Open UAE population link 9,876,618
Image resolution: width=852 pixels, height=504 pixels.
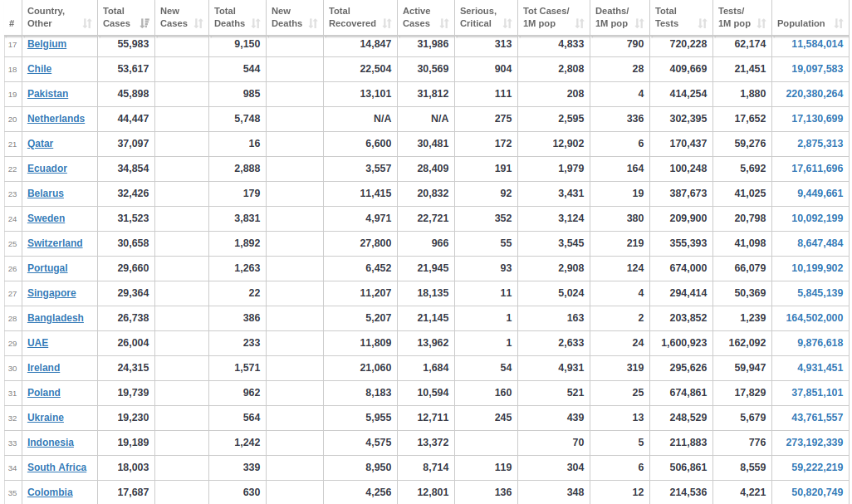pyautogui.click(x=820, y=343)
